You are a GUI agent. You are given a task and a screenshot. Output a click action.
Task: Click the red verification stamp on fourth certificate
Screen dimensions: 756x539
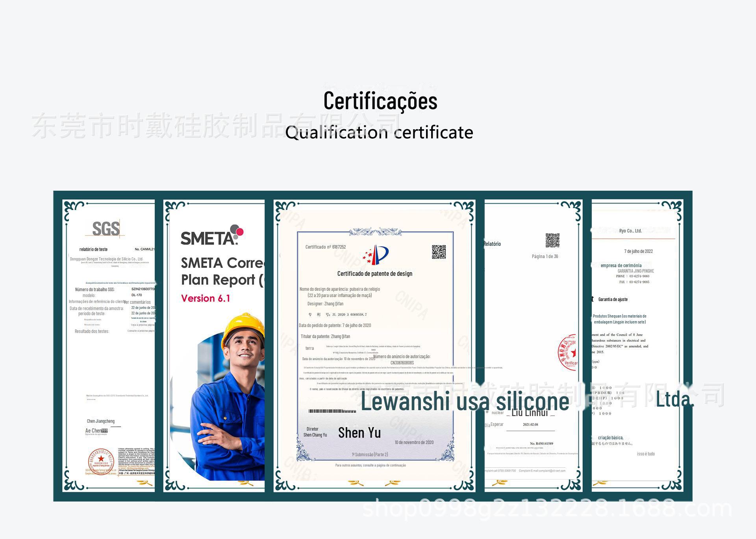click(568, 353)
